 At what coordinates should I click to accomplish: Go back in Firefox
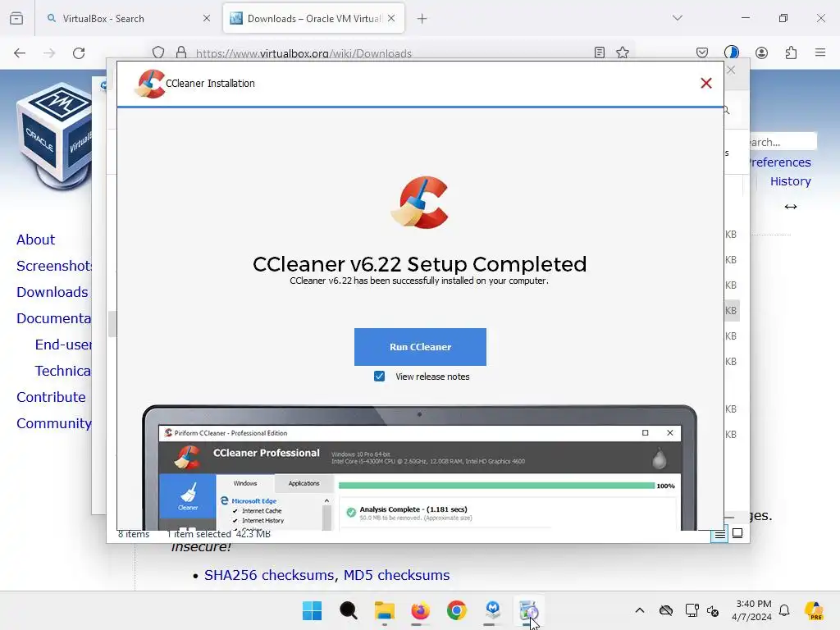tap(20, 53)
